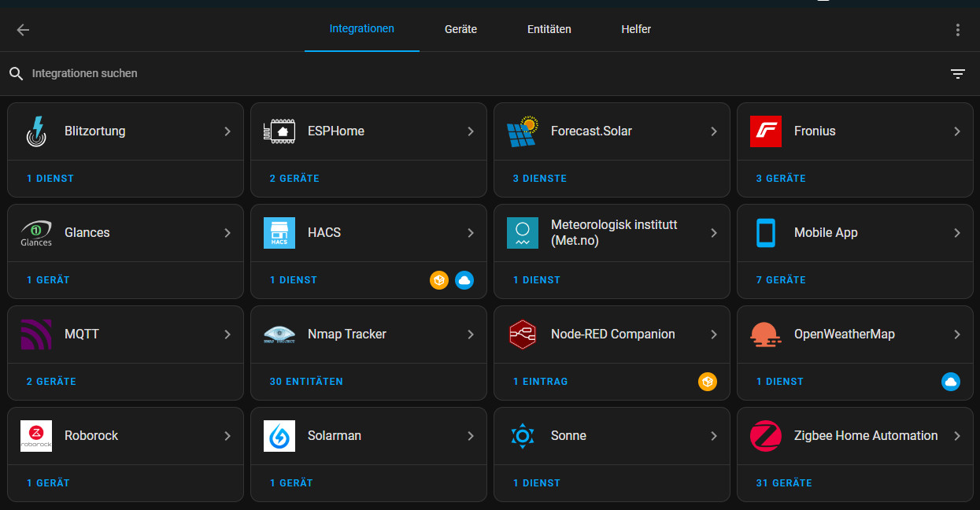Click the Nmap Tracker eye logo
980x510 pixels.
[x=279, y=334]
